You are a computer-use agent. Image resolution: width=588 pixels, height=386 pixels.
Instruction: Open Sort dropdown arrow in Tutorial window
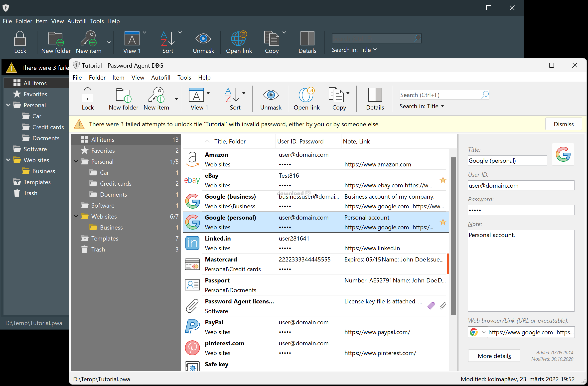pos(244,93)
